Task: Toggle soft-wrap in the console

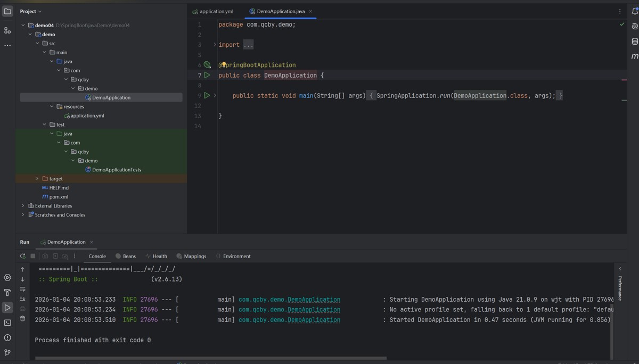Action: [22, 289]
